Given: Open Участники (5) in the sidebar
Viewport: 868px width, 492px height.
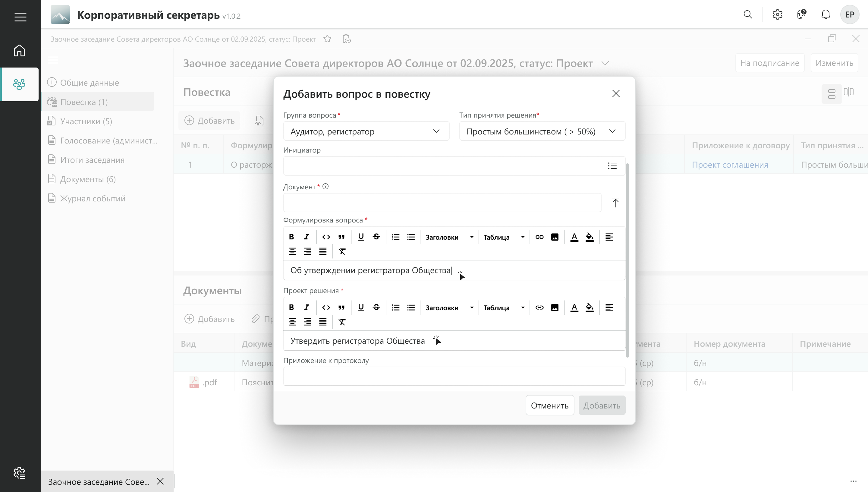Looking at the screenshot, I should (x=86, y=121).
